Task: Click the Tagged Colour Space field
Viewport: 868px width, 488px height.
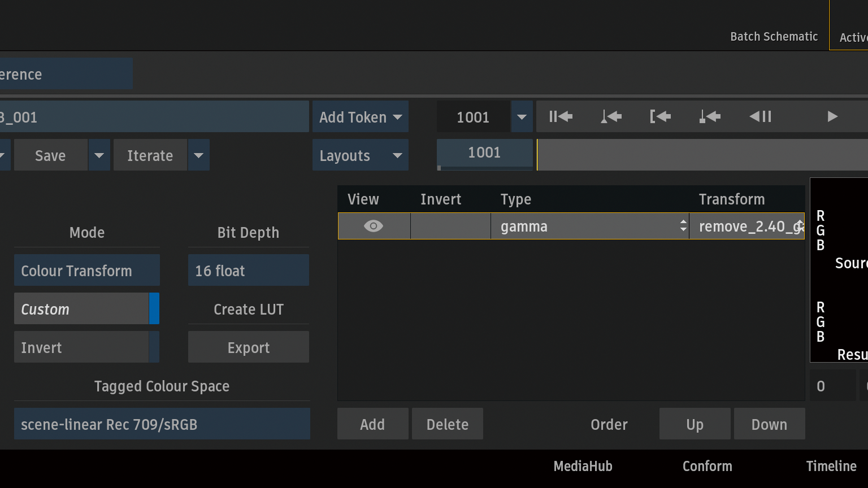Action: click(x=162, y=424)
